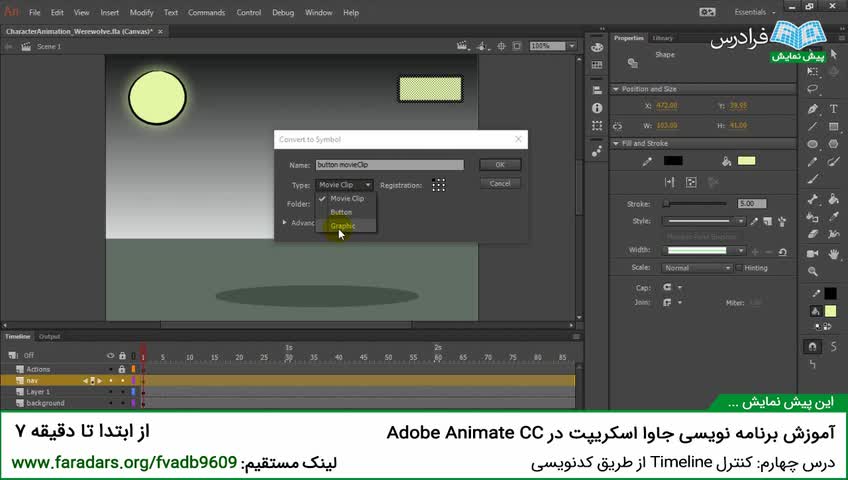Image resolution: width=848 pixels, height=480 pixels.
Task: Select the Ink Bottle tool
Action: [x=812, y=217]
